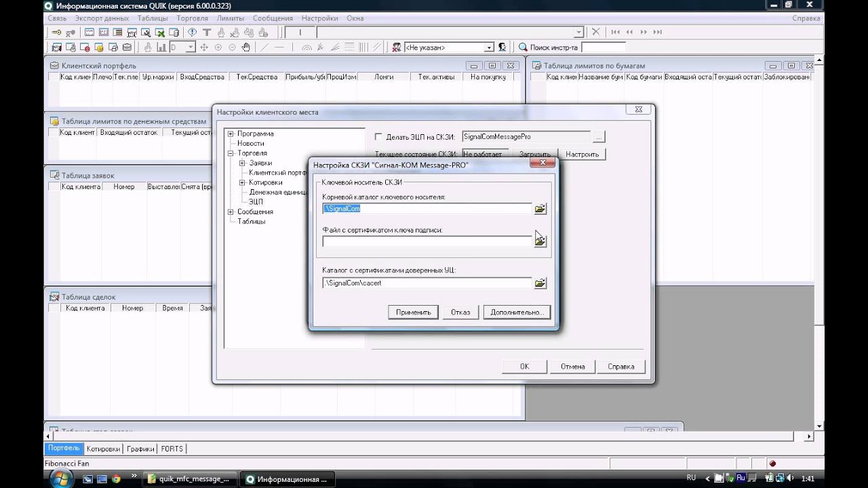Click the signature certificate file field

pyautogui.click(x=427, y=241)
